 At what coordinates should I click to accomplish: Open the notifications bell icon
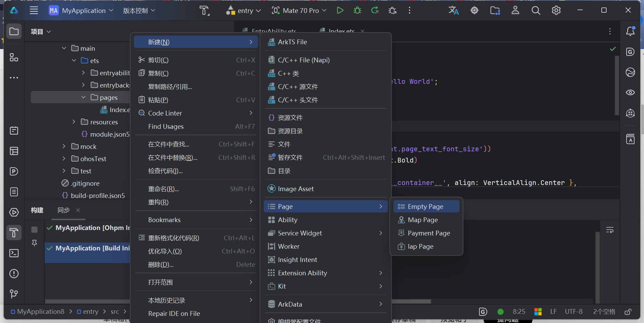click(630, 31)
